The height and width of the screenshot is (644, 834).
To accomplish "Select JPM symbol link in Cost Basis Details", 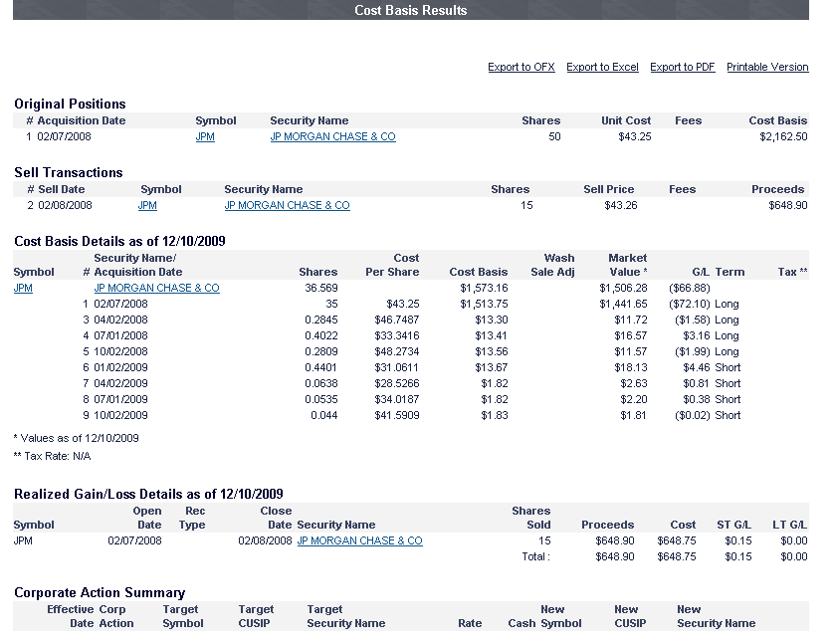I will (x=23, y=288).
